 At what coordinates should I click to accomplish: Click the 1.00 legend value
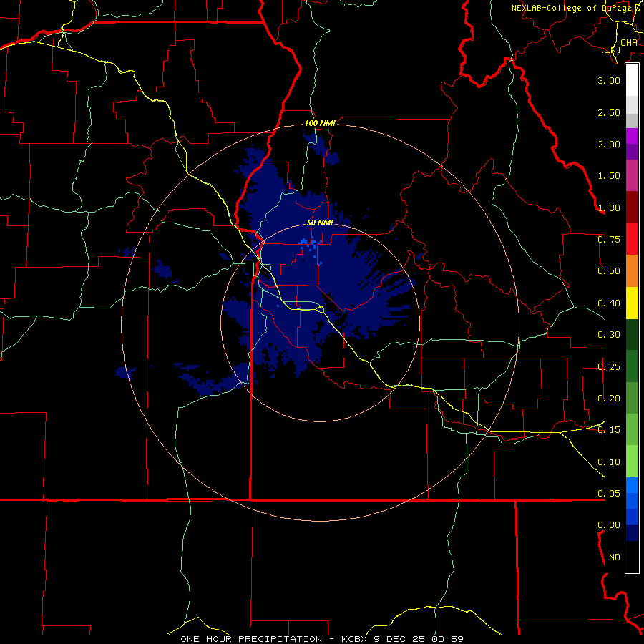(x=609, y=208)
